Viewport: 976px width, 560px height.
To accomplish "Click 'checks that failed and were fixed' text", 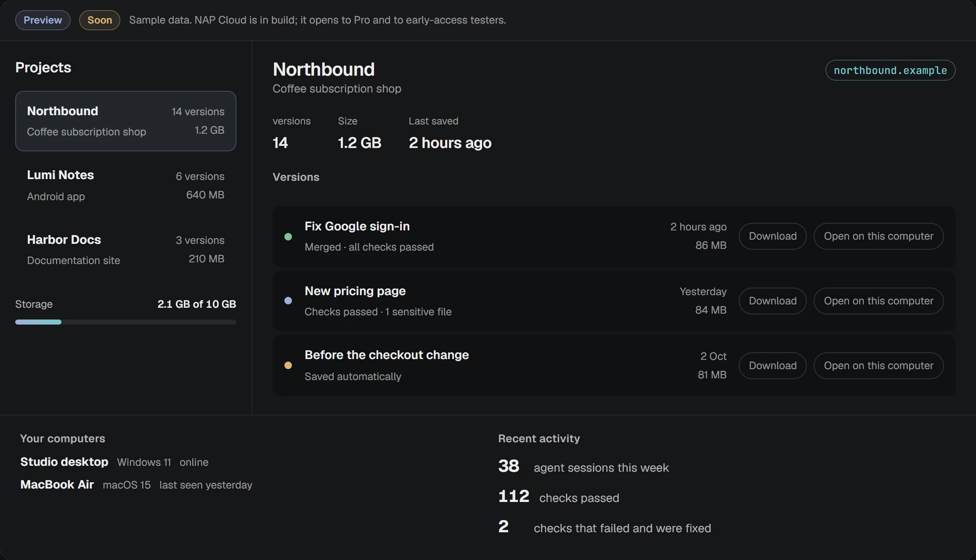I will pyautogui.click(x=622, y=528).
